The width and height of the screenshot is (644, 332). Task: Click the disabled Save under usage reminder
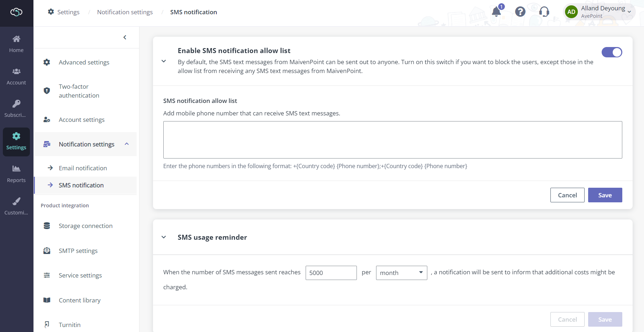[x=605, y=320]
